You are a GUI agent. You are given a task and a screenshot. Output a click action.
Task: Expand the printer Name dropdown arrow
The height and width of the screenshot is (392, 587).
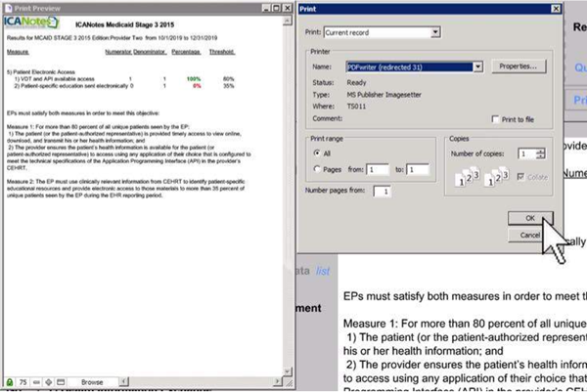[477, 66]
